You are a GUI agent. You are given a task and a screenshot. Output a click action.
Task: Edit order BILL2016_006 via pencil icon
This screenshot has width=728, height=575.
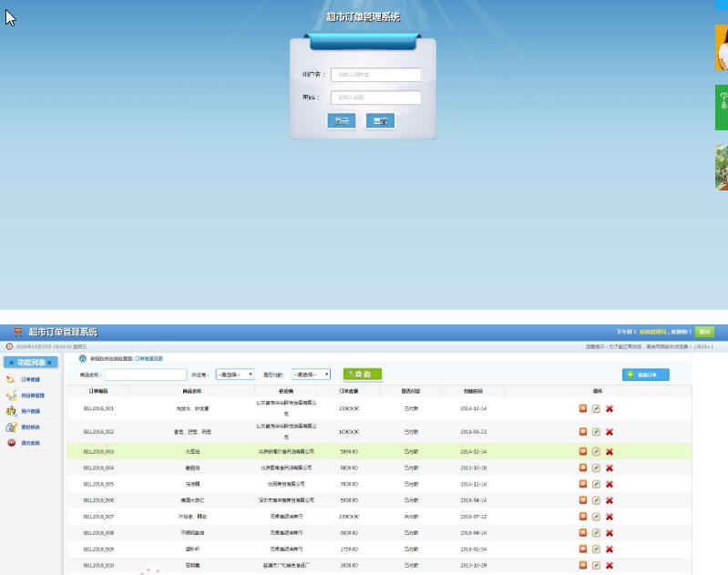tap(596, 500)
